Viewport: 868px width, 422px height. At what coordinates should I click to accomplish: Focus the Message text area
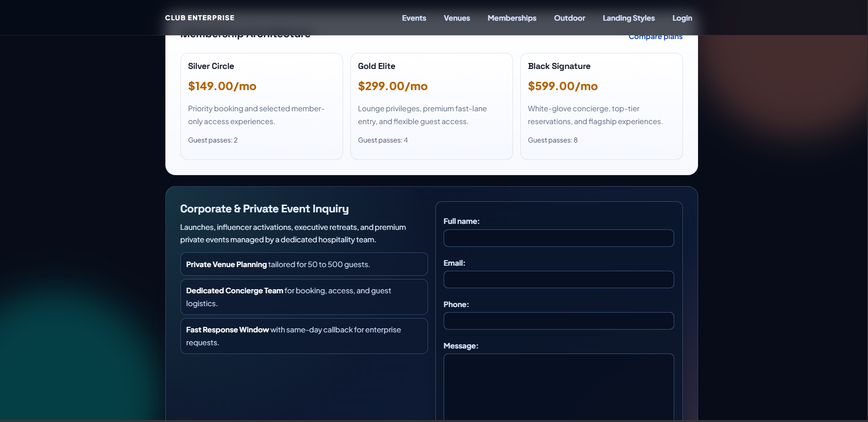click(558, 386)
